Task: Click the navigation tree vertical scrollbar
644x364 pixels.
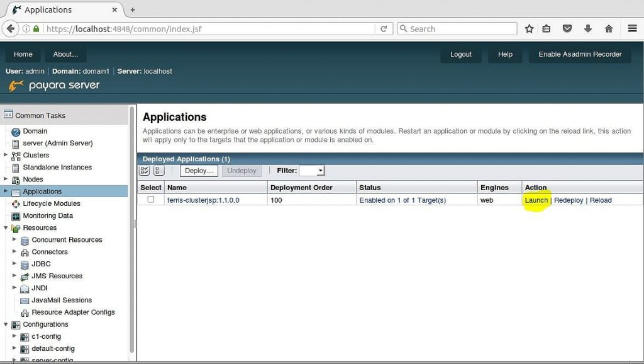Action: tap(132, 229)
